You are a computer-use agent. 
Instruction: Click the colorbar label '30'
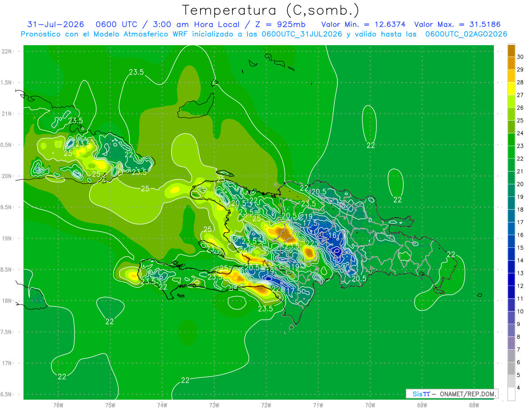click(520, 57)
